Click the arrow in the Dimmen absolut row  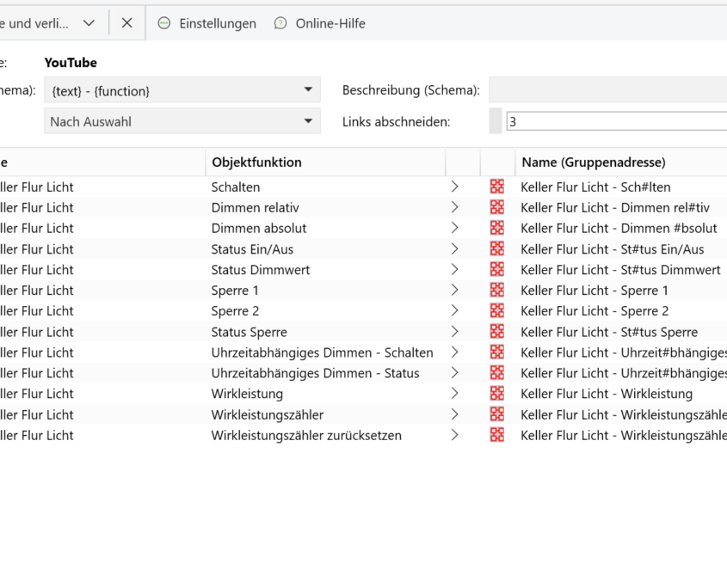click(x=454, y=228)
